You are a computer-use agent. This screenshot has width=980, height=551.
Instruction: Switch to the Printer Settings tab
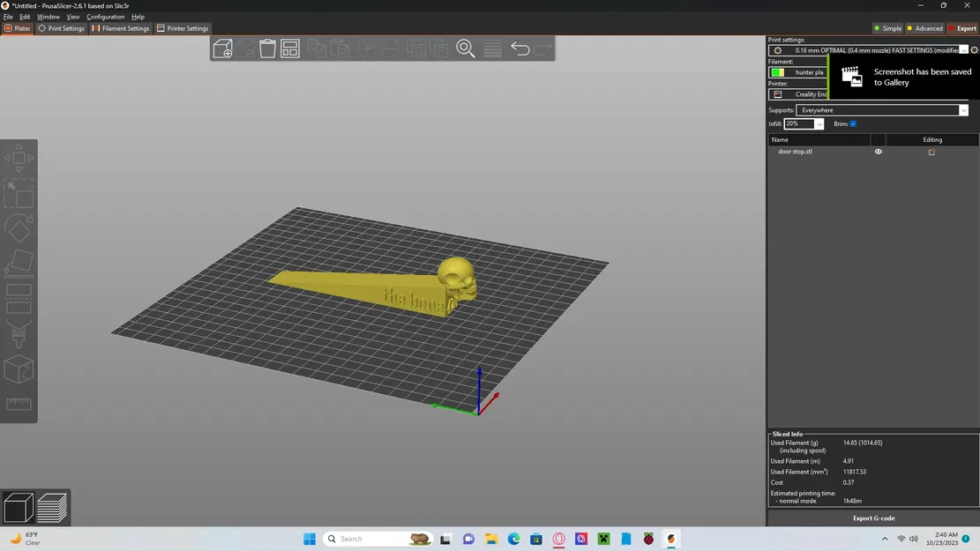[183, 28]
